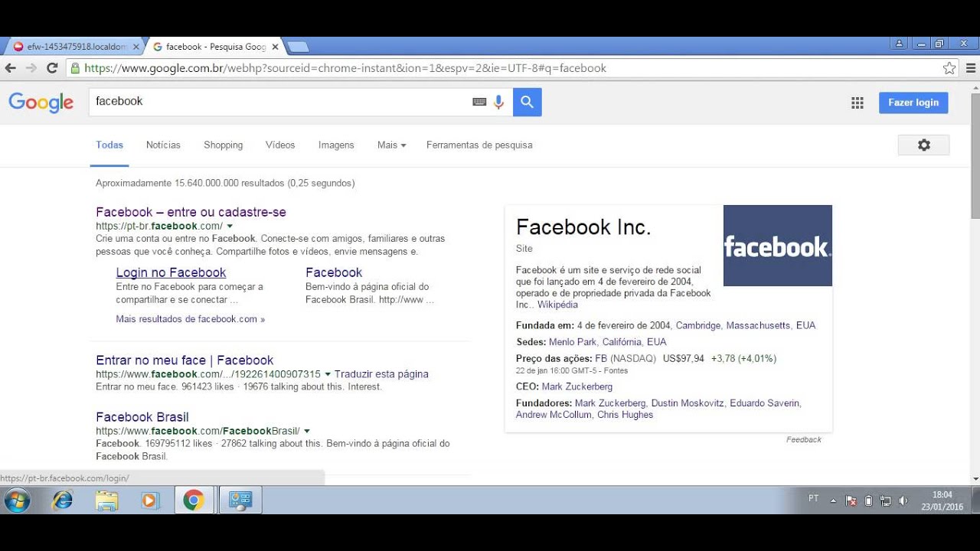
Task: Click Eduardo Saverin founder link
Action: [x=765, y=403]
